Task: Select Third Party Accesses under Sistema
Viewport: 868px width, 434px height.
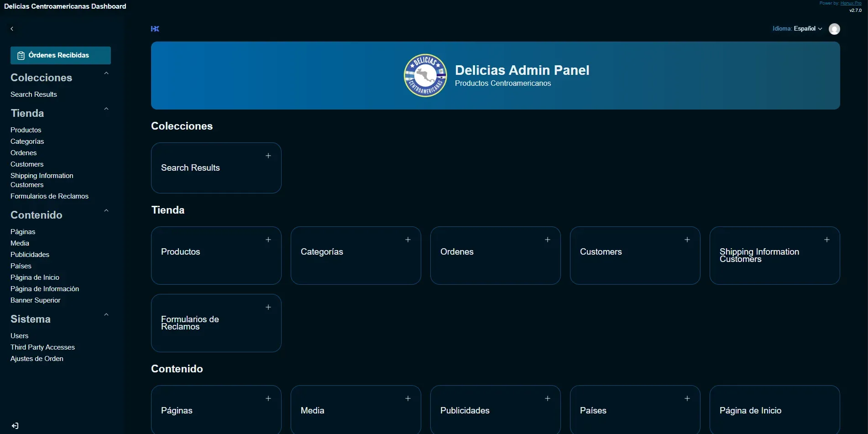Action: (42, 347)
